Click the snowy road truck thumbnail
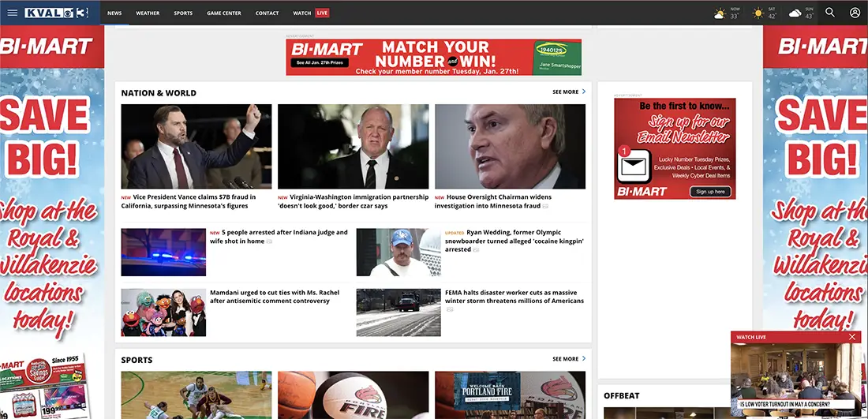Image resolution: width=868 pixels, height=419 pixels. (398, 312)
